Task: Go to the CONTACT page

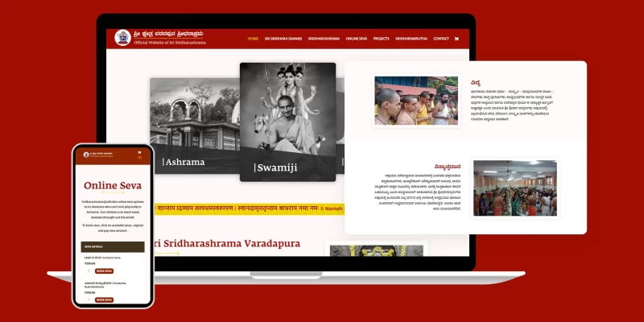Action: (x=440, y=39)
